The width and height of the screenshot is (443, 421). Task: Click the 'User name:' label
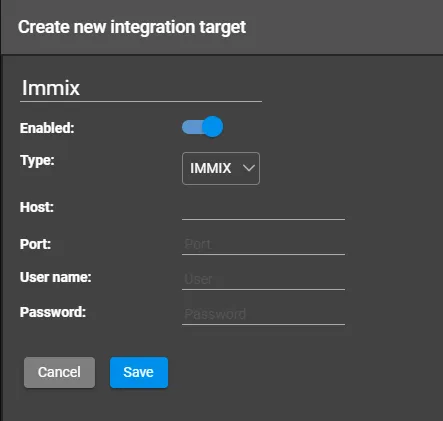56,277
